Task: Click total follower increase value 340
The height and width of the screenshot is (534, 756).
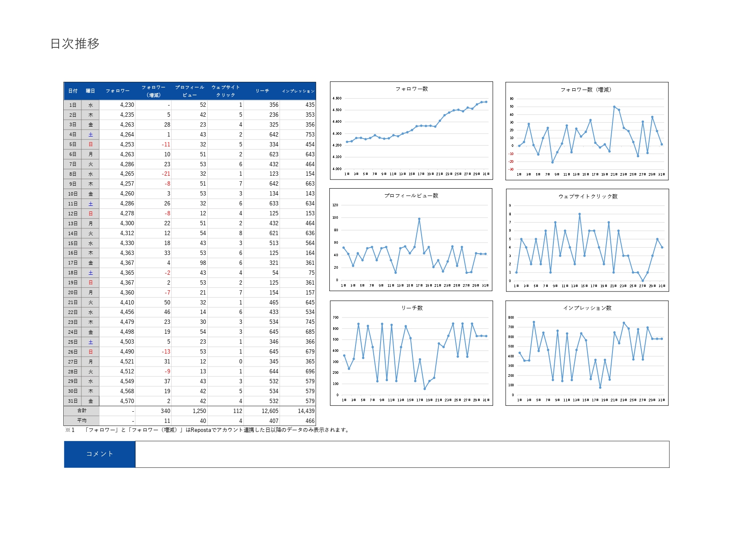Action: click(x=166, y=411)
